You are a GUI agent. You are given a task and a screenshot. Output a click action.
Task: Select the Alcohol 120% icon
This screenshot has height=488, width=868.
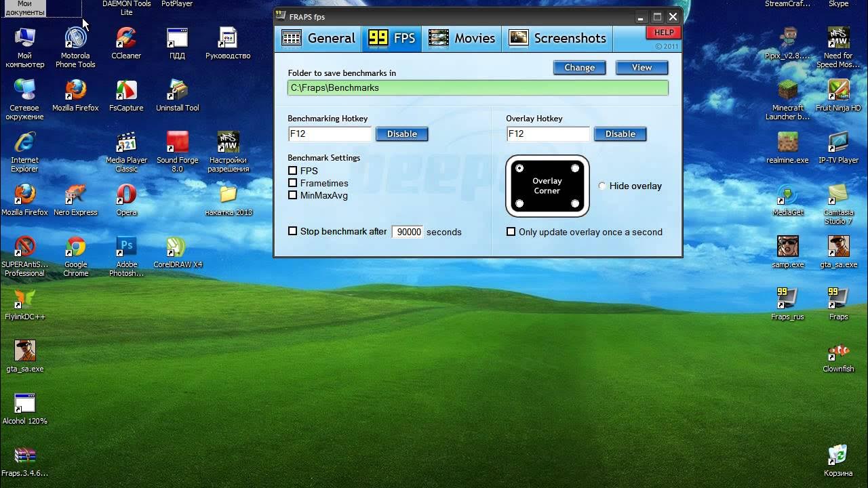pos(24,409)
